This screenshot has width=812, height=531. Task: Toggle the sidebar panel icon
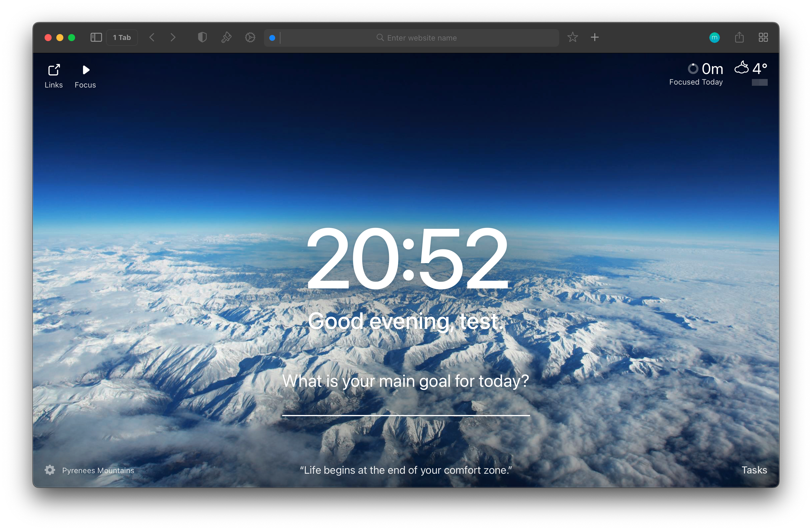coord(96,38)
